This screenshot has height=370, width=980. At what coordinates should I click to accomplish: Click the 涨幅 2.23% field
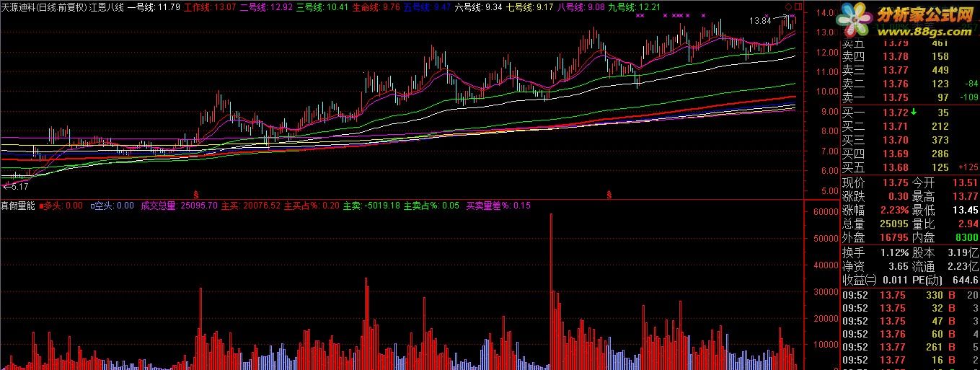point(874,210)
